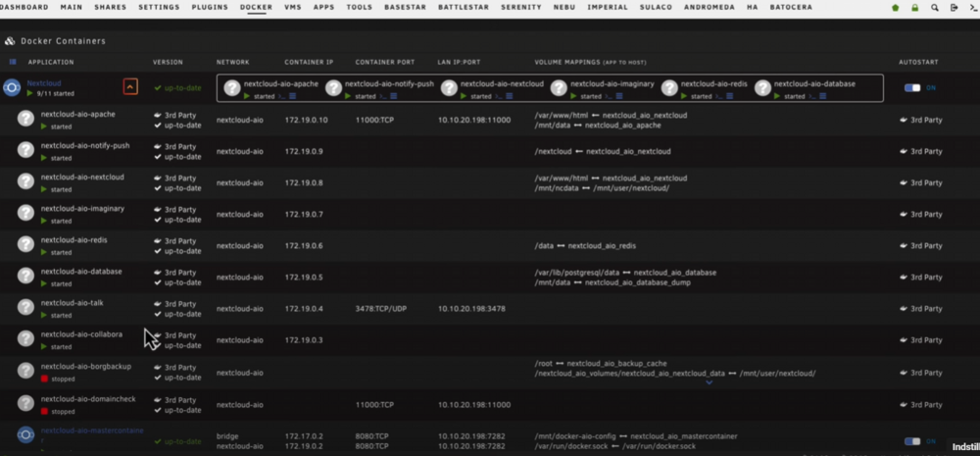Click the green pentagon status icon
This screenshot has height=456, width=980.
coord(896,8)
